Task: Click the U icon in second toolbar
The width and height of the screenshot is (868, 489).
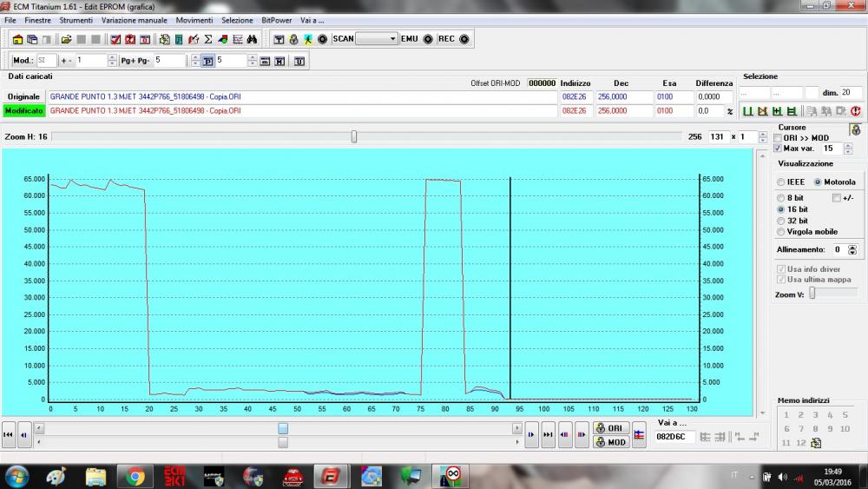Action: coord(299,61)
